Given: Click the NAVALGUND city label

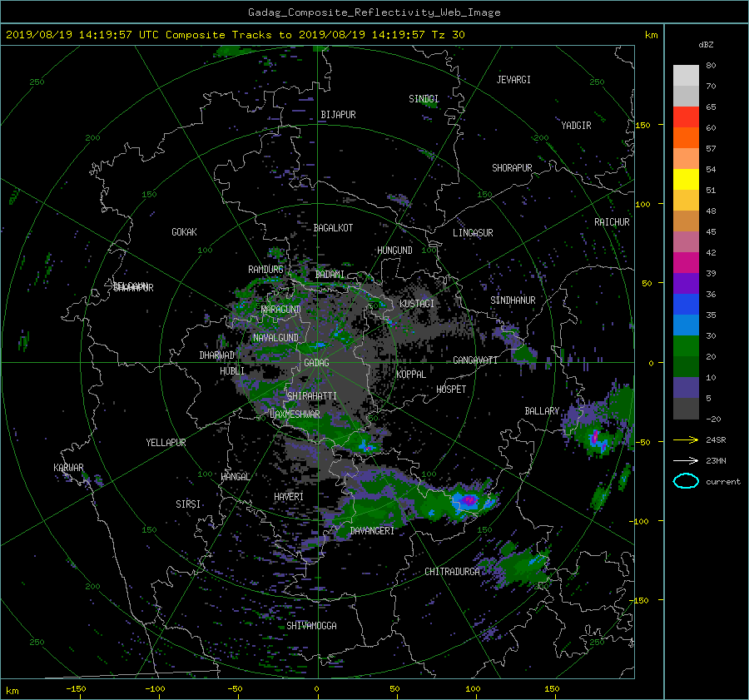Looking at the screenshot, I should point(275,338).
